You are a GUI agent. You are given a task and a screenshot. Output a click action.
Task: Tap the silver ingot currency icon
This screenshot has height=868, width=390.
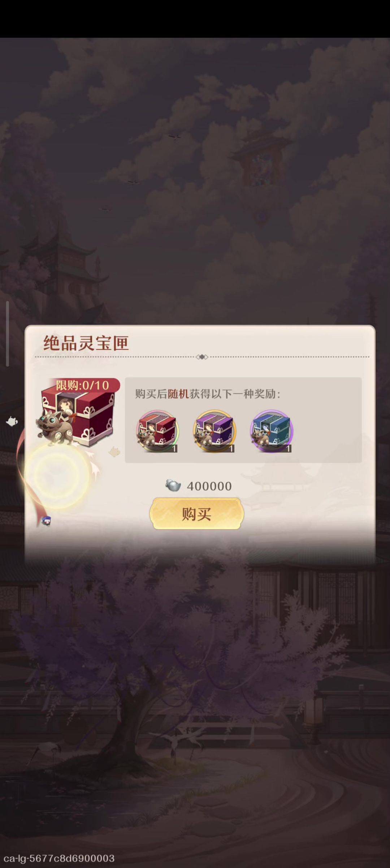coord(173,486)
